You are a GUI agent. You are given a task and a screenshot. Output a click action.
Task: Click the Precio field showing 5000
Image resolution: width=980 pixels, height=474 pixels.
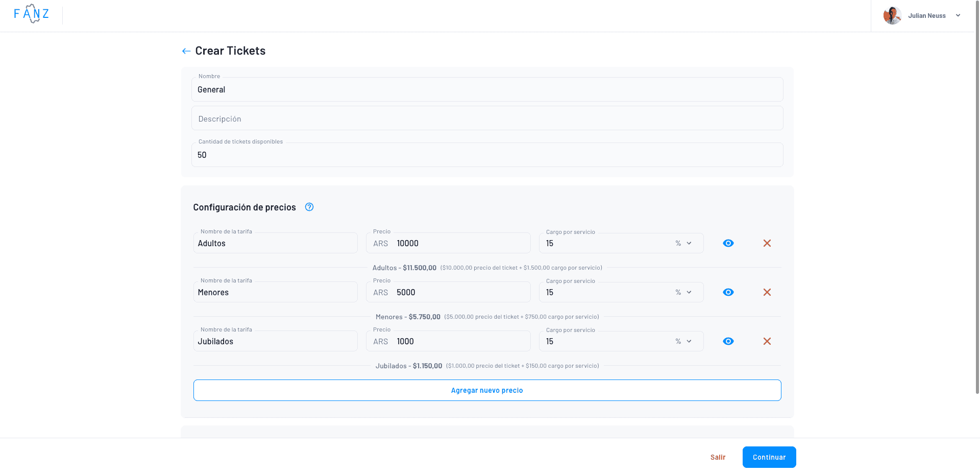[x=448, y=292]
